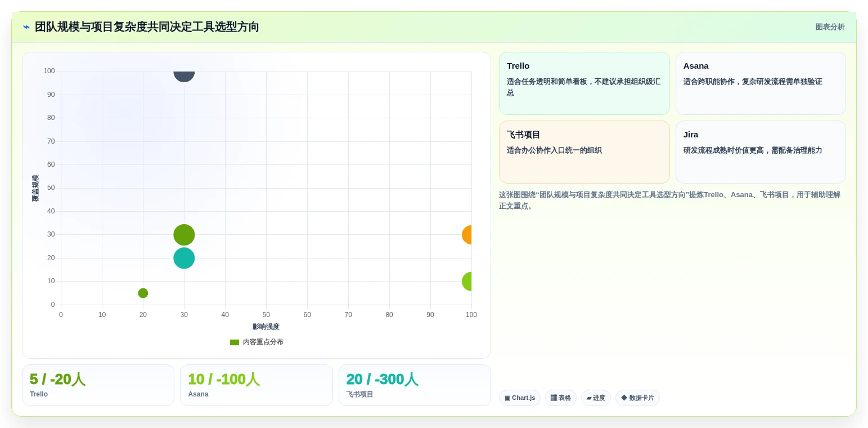Click the chart summary paragraph starting with 这张图围绕
Viewport: 868px width, 428px height.
pos(669,200)
